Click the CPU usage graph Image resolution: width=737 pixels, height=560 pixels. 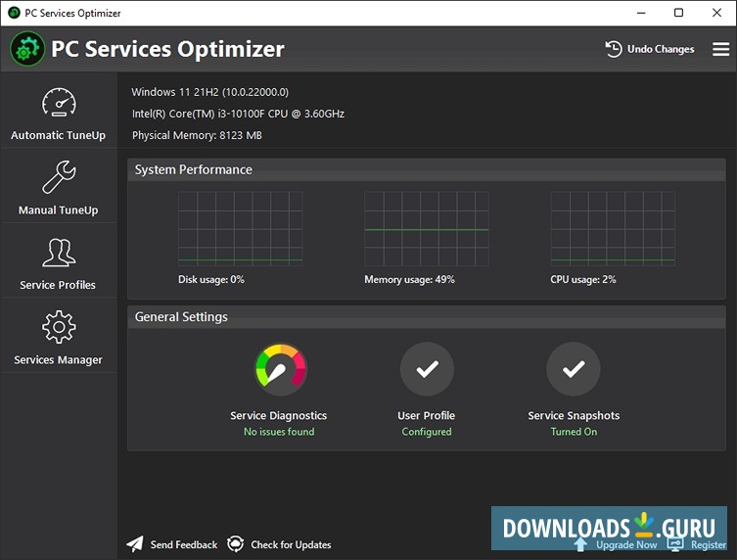tap(613, 228)
